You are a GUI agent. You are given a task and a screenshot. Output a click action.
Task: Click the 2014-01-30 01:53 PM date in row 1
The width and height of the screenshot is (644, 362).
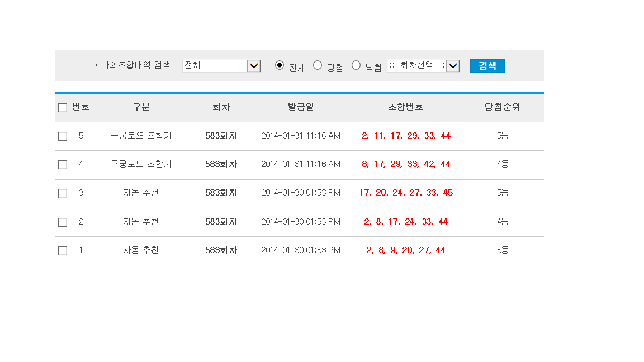point(301,250)
